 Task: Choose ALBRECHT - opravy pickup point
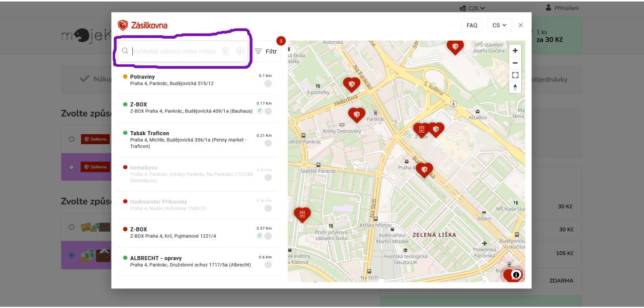(x=197, y=261)
